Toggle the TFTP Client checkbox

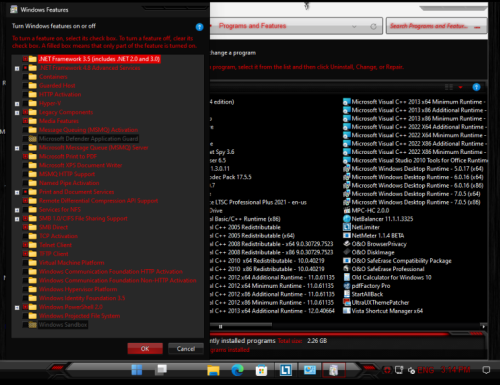pyautogui.click(x=25, y=254)
